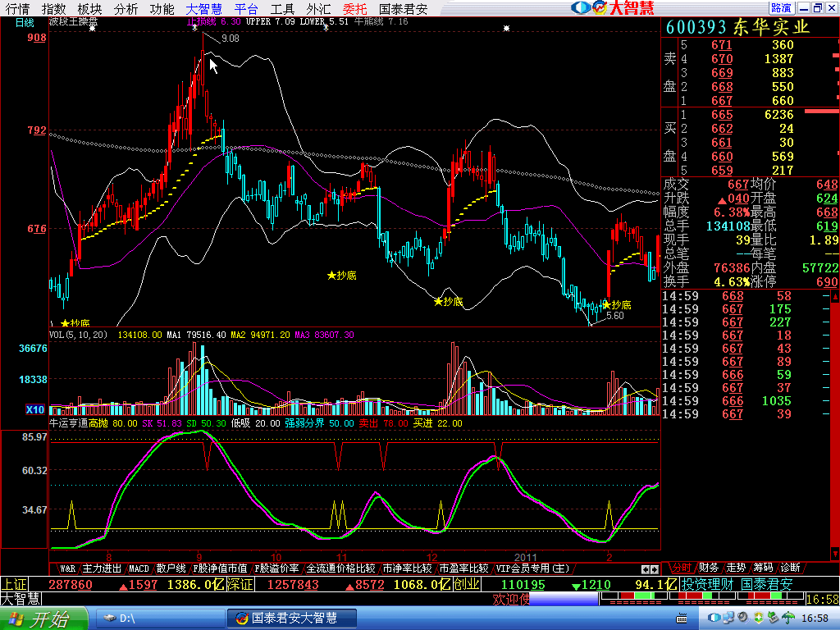
Task: Switch to the VIP会员专用(主) tab
Action: pos(532,568)
